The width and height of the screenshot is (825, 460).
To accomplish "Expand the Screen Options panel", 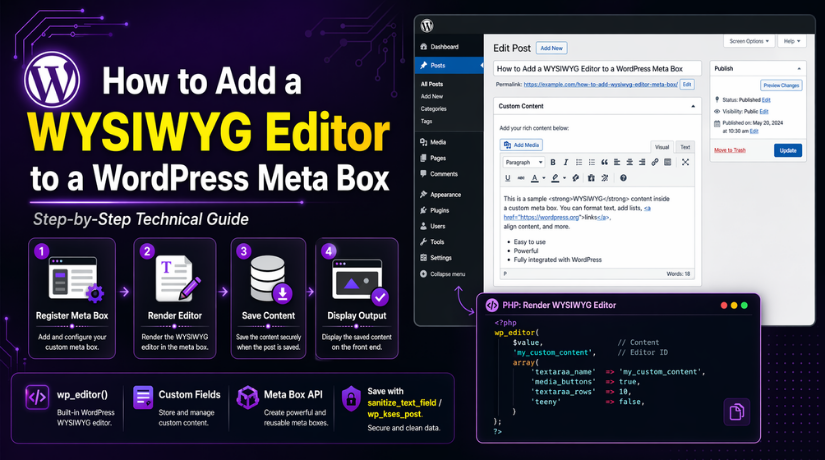I will 749,41.
